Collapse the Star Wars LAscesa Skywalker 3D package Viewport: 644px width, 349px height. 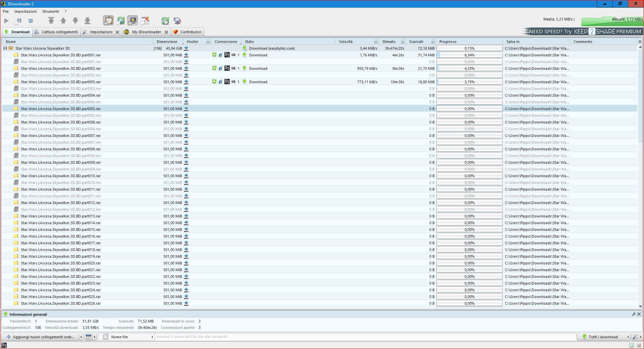tap(5, 48)
